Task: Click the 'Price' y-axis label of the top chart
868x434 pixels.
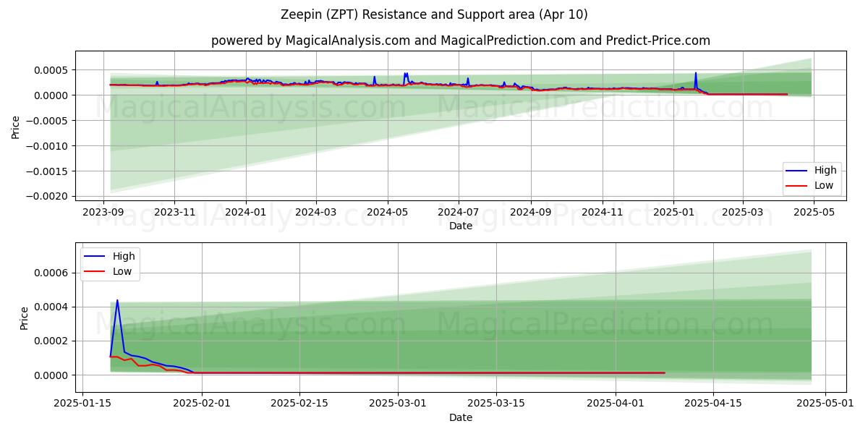Action: coord(16,127)
